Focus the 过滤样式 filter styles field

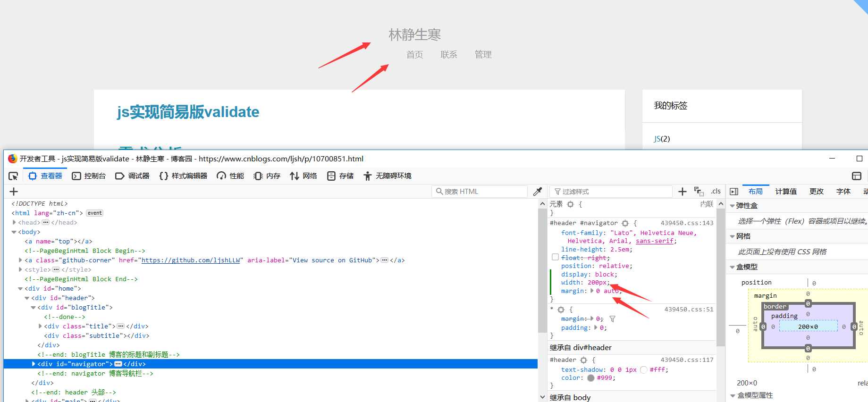point(611,192)
